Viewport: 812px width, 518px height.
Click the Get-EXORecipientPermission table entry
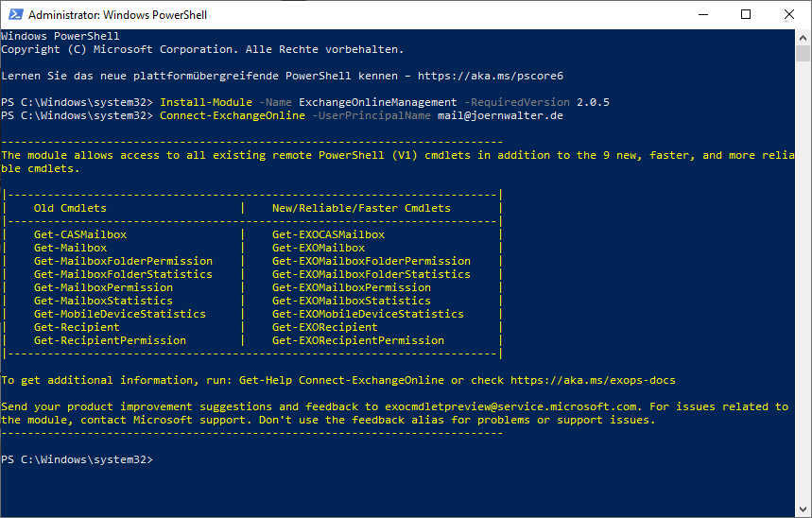click(358, 340)
